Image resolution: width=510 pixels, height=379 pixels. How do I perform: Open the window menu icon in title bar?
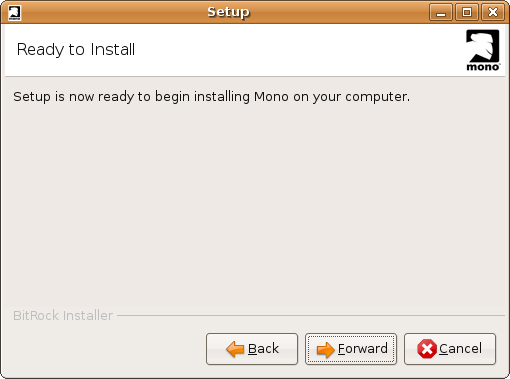coord(14,13)
